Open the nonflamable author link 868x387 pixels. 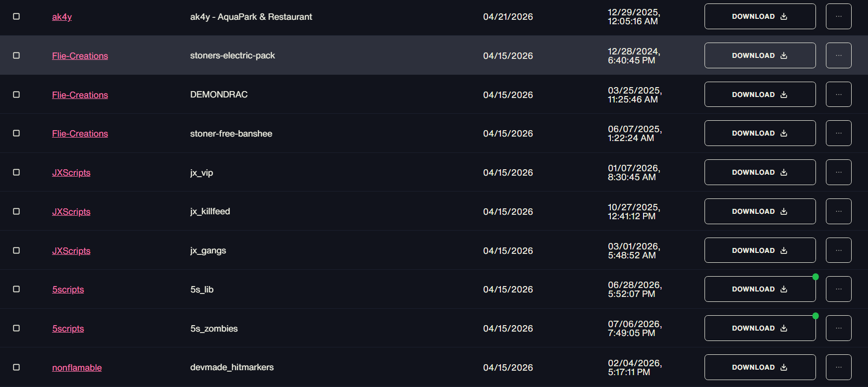(x=77, y=368)
